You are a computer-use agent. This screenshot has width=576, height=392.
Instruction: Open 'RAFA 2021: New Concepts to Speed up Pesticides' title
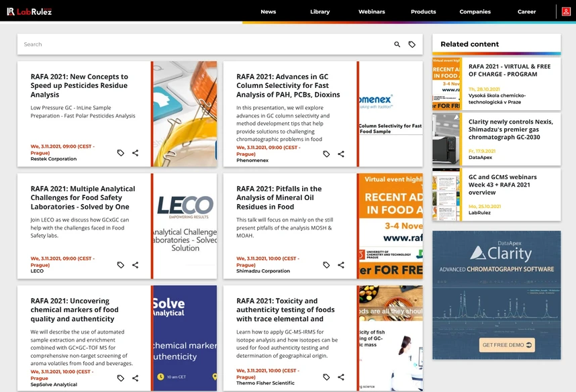pos(79,86)
